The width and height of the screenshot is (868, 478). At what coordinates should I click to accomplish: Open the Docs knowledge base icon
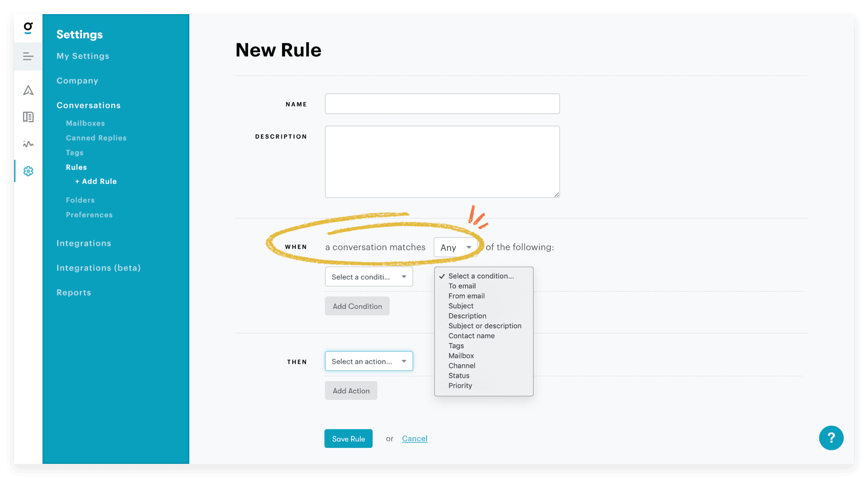click(x=28, y=117)
